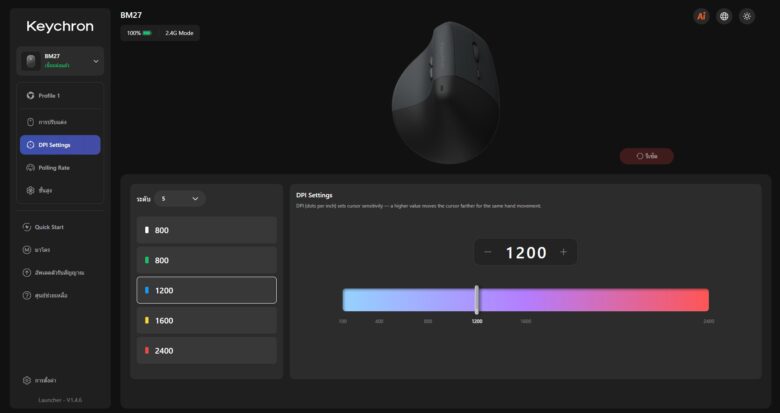The image size is (780, 413).
Task: Open the advanced item below Polling Rate
Action: pyautogui.click(x=60, y=190)
